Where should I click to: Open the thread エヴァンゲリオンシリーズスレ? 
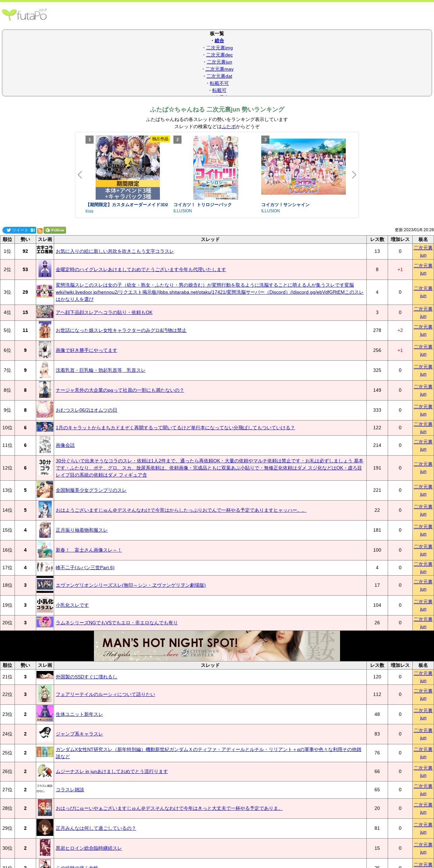point(131,585)
